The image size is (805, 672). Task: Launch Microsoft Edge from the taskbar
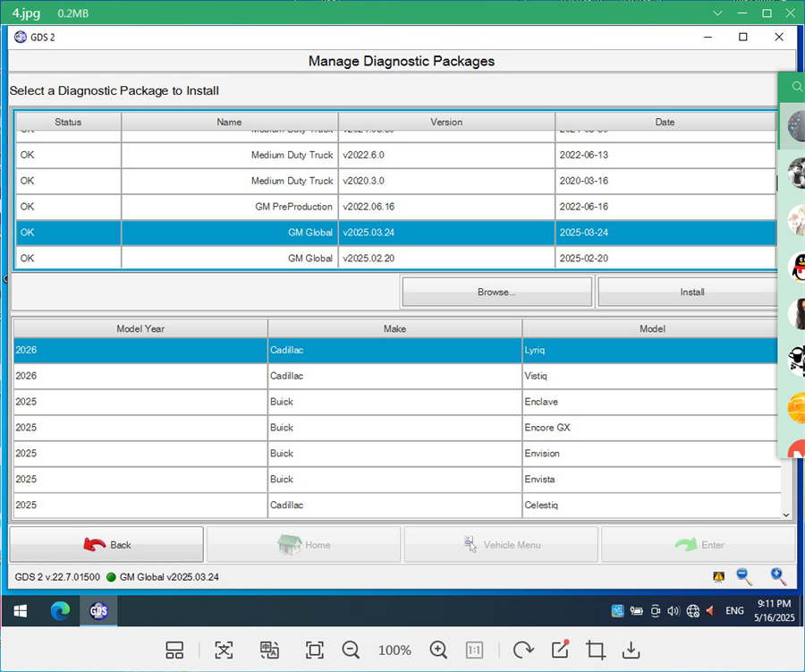(60, 611)
